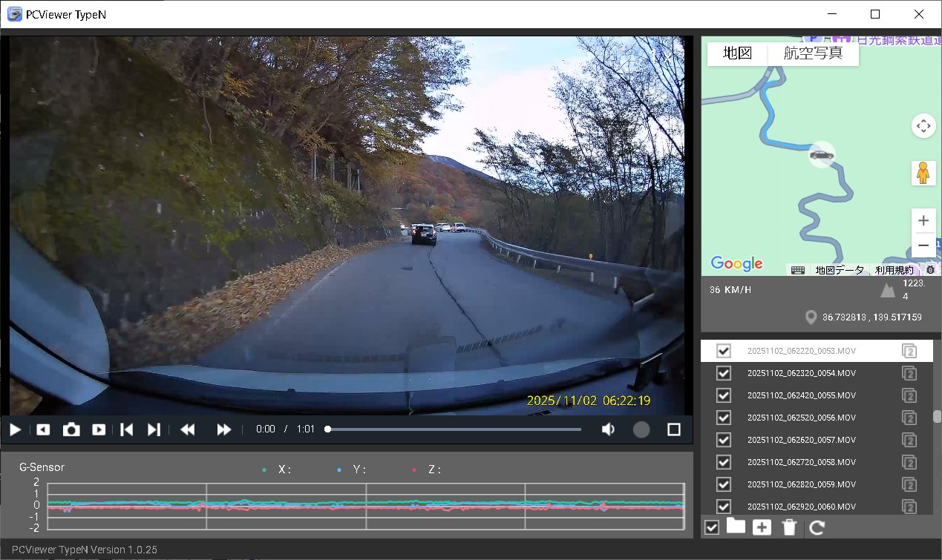Click the rewind double-arrow button

188,429
